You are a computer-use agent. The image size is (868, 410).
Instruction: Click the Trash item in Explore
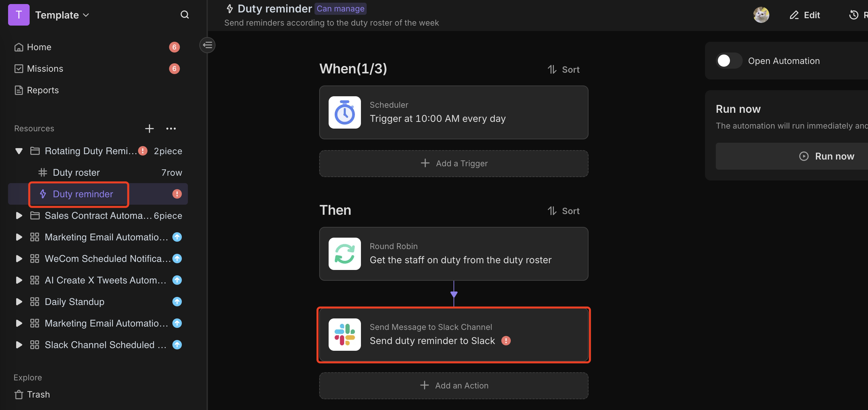click(x=38, y=394)
